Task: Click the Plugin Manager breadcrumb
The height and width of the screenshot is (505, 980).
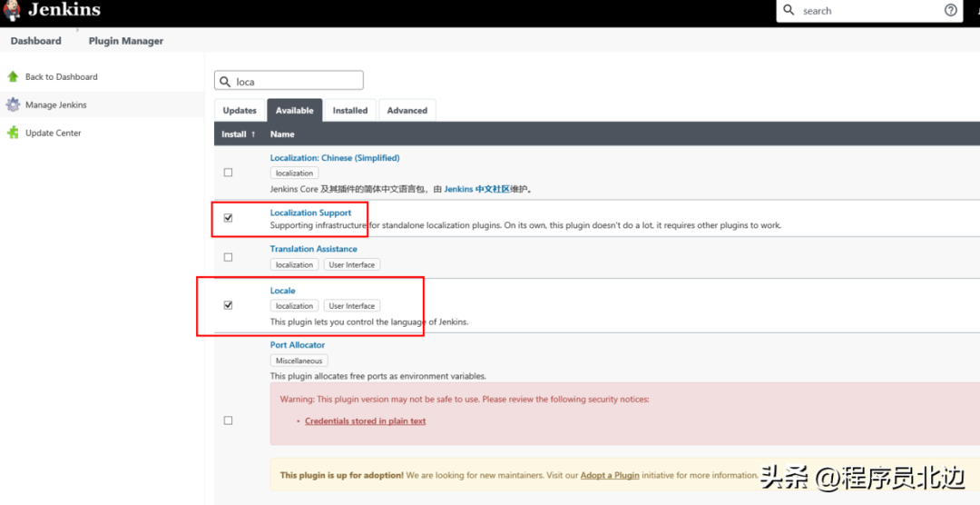Action: (125, 41)
